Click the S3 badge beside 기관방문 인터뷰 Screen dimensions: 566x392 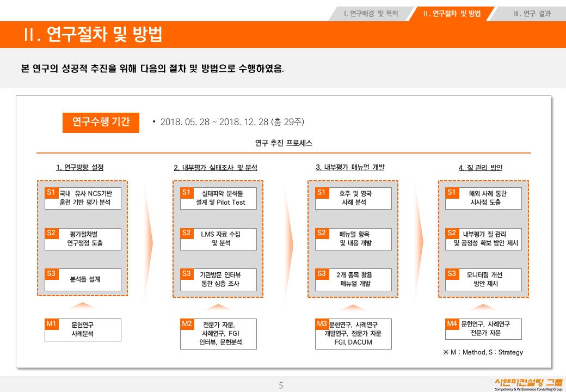coord(187,274)
